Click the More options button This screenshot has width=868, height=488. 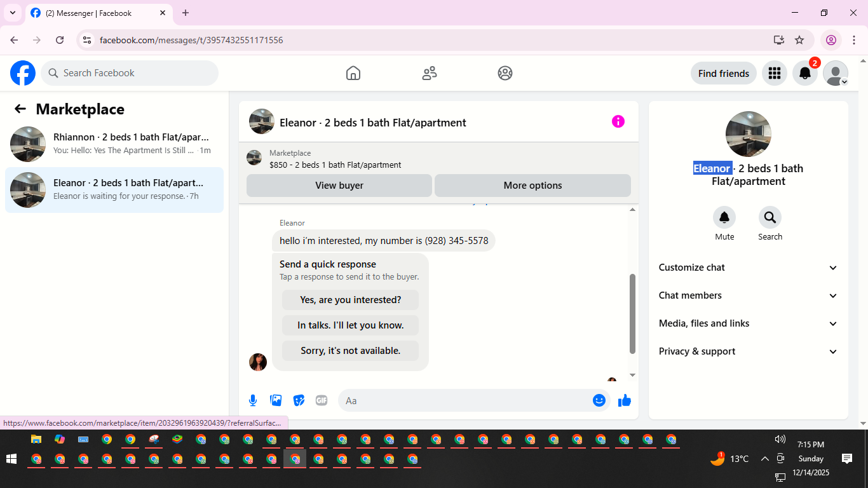click(532, 186)
